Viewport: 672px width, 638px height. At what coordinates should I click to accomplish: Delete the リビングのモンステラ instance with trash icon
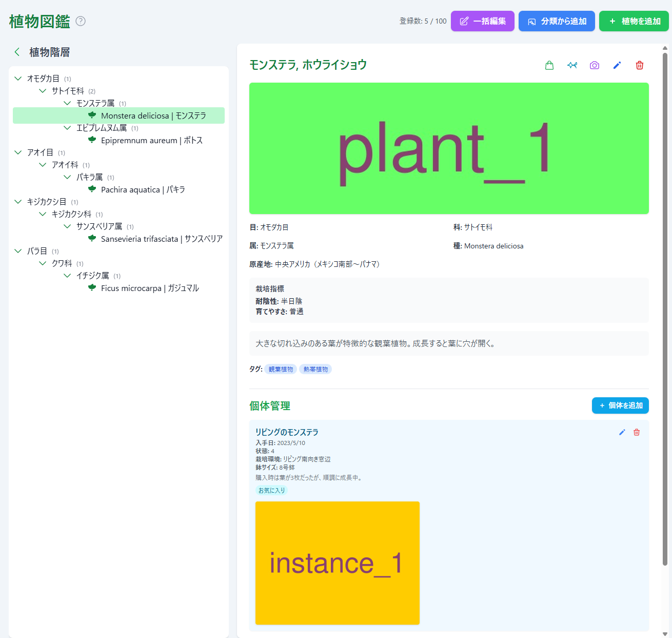tap(637, 432)
